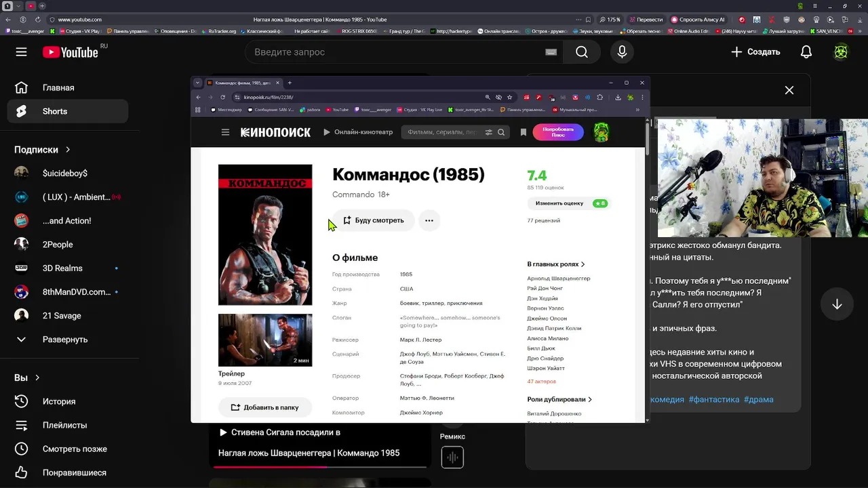This screenshot has width=868, height=488.
Task: Expand Роли дублировали section
Action: point(559,400)
